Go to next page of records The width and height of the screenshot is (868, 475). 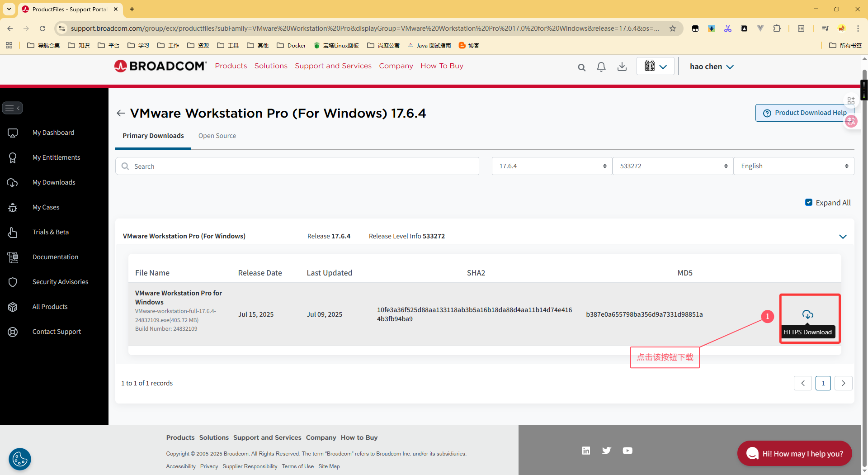(843, 383)
